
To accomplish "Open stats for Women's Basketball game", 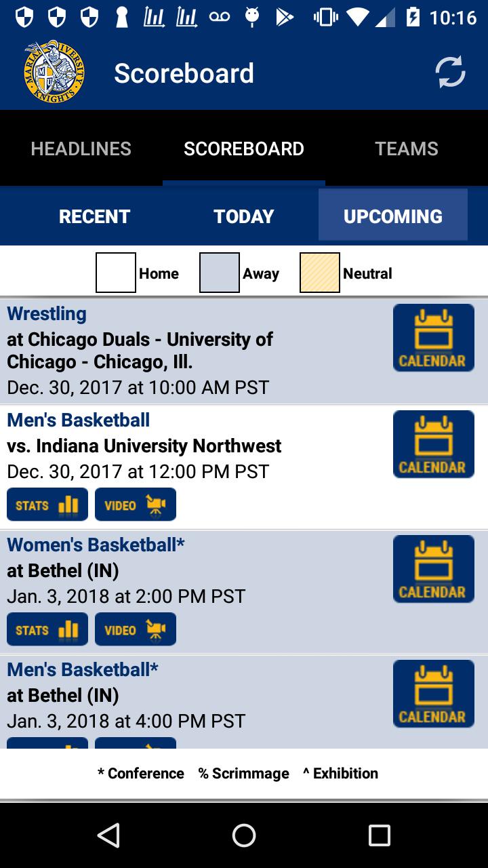I will point(47,629).
